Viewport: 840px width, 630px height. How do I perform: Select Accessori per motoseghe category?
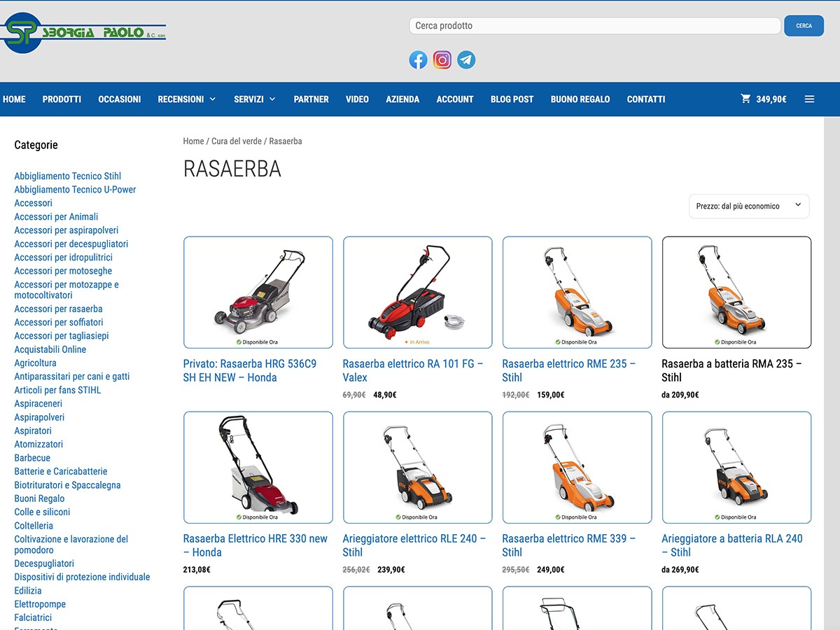(63, 271)
